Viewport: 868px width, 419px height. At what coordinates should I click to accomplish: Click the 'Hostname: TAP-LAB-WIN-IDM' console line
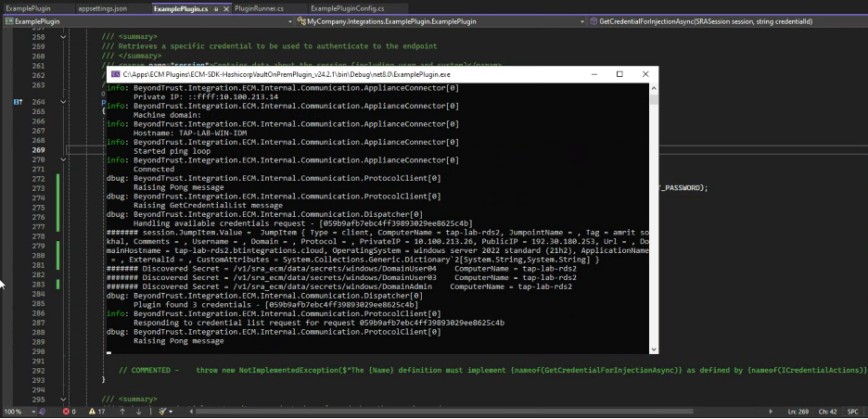click(190, 133)
